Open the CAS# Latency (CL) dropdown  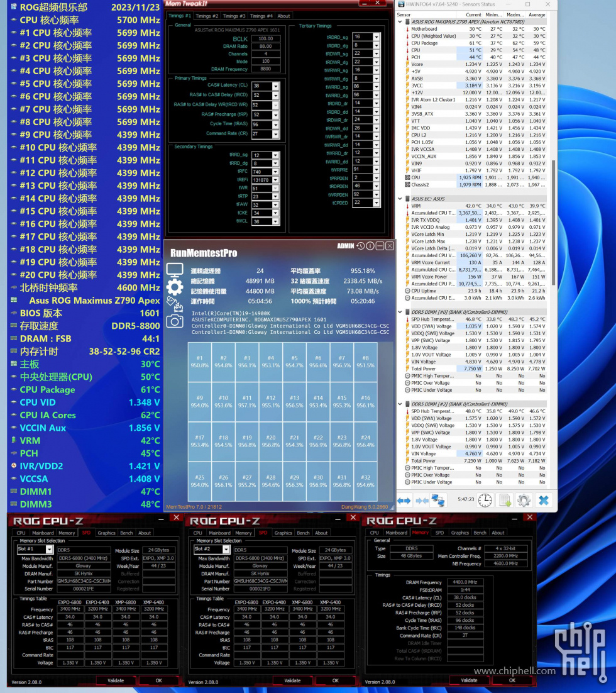[276, 86]
